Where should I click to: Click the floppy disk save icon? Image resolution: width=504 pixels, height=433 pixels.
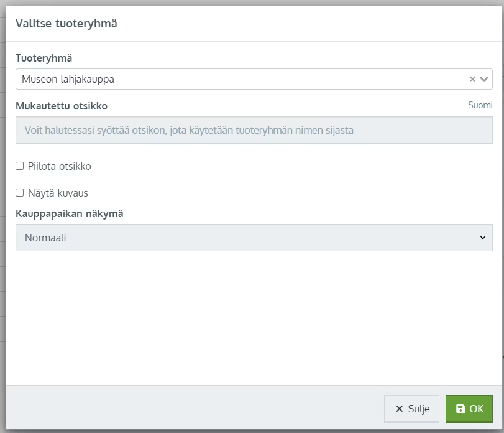pyautogui.click(x=460, y=409)
